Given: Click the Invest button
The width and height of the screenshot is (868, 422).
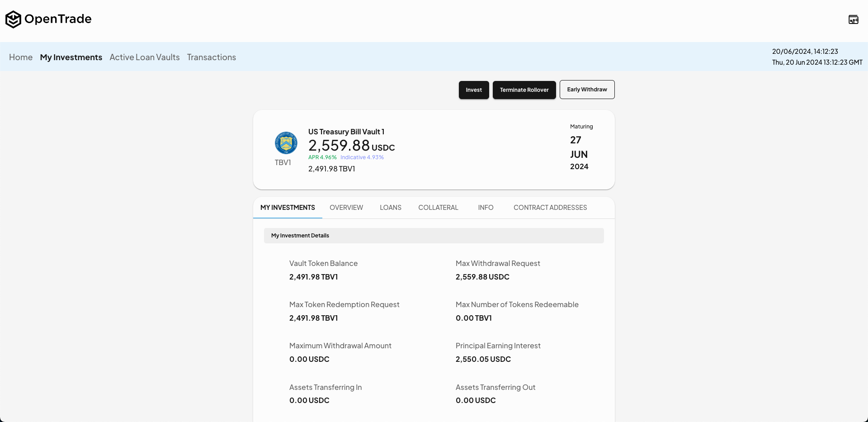Looking at the screenshot, I should coord(474,90).
